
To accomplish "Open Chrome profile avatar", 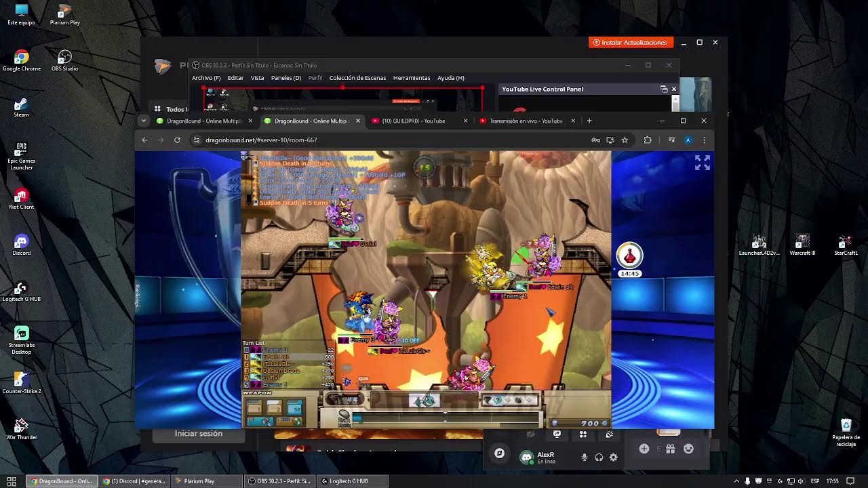I will pyautogui.click(x=688, y=140).
